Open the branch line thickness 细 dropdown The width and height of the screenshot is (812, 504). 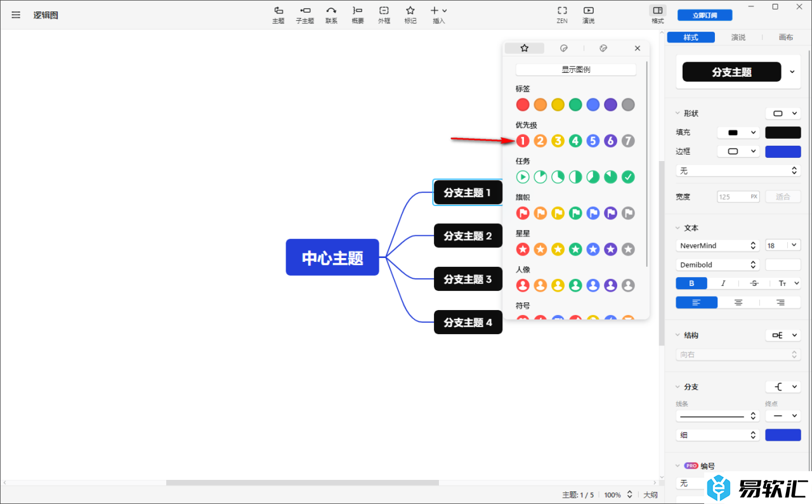click(x=717, y=435)
